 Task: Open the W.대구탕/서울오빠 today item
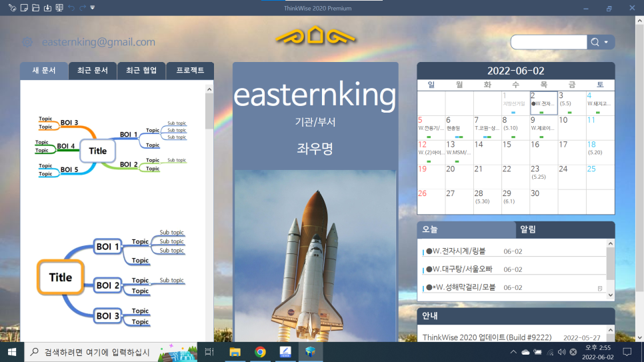(513, 269)
